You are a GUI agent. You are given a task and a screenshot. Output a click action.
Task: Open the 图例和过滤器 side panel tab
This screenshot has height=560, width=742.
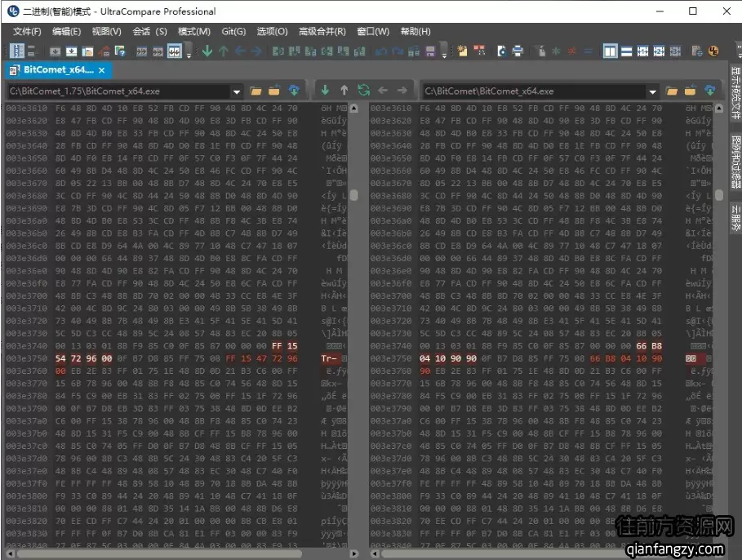coord(735,162)
